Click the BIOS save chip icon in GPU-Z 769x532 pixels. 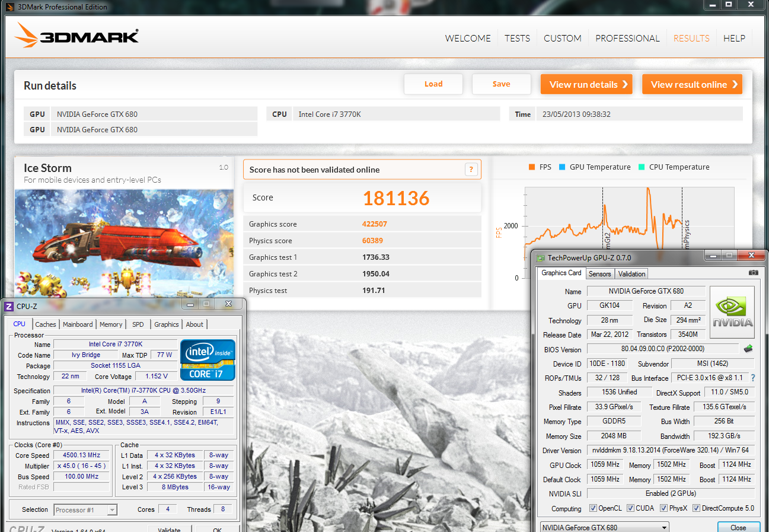coord(748,349)
